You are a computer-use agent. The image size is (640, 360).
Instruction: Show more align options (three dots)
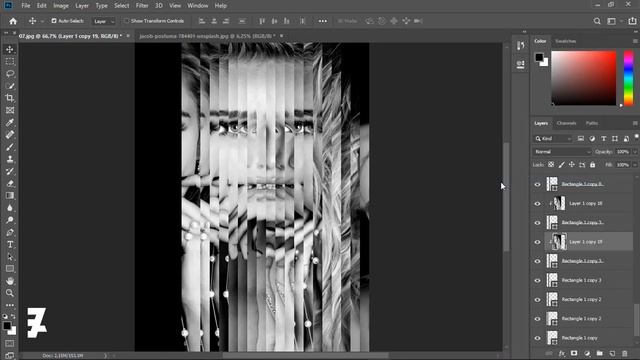[x=322, y=21]
